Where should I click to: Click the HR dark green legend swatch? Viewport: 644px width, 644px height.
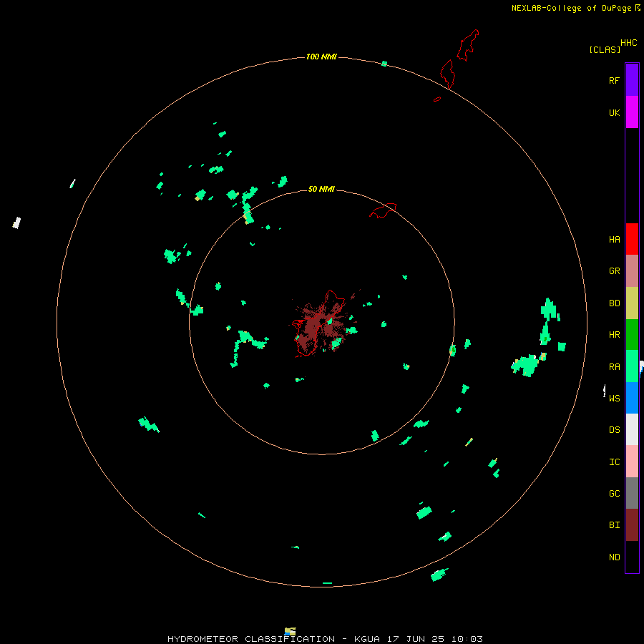[632, 335]
